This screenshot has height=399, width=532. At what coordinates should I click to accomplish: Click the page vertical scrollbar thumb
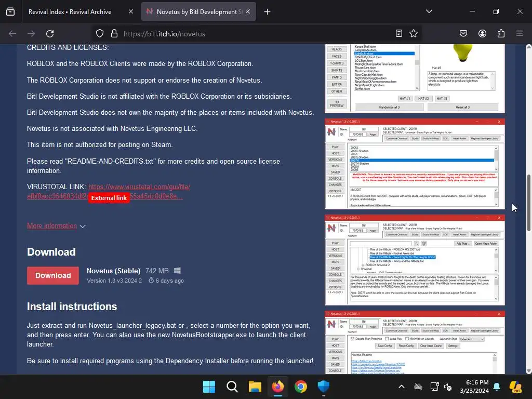click(x=528, y=203)
